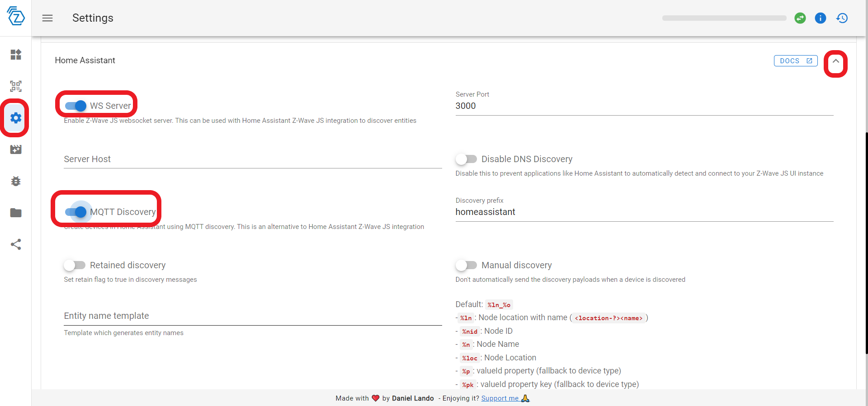
Task: Open the Home Assistant DOCS button
Action: pos(796,61)
